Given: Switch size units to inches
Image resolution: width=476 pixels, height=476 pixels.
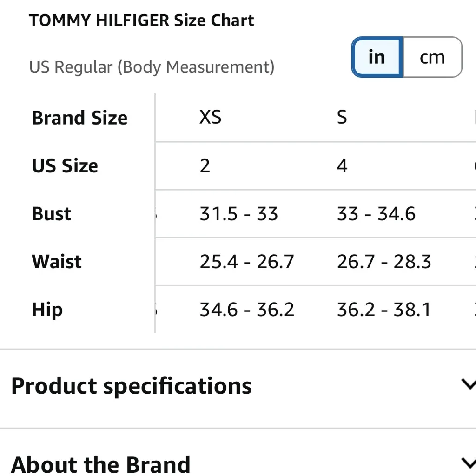Looking at the screenshot, I should click(x=377, y=57).
